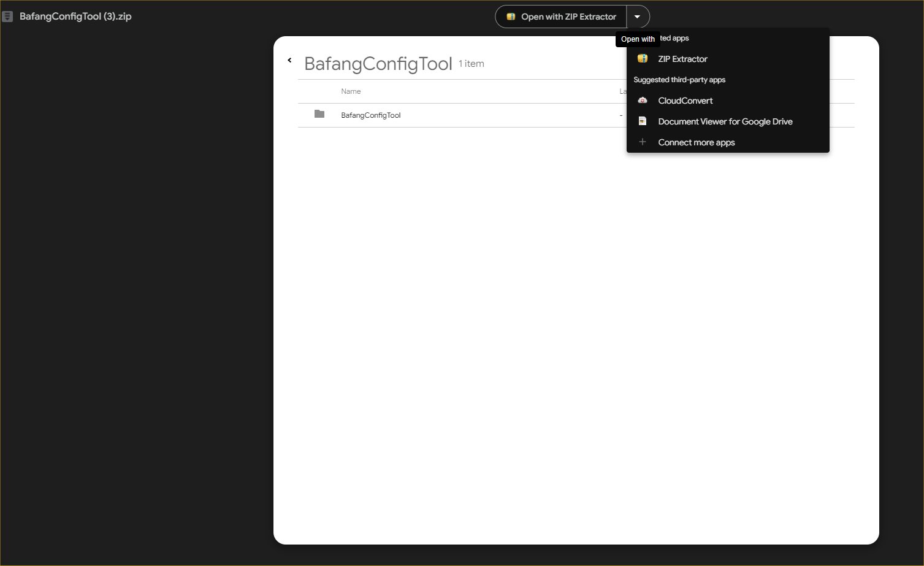Click the CloudConvert cloud icon
Viewport: 924px width, 566px height.
642,101
